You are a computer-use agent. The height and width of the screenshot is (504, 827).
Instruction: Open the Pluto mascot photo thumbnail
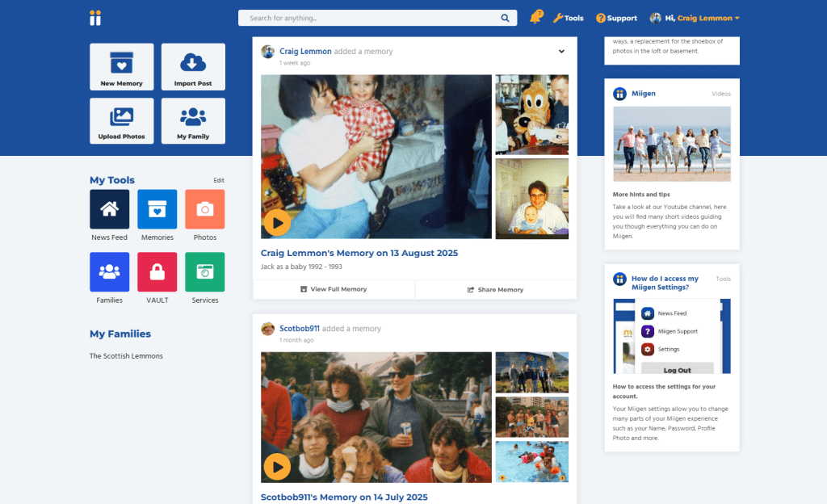pyautogui.click(x=532, y=115)
